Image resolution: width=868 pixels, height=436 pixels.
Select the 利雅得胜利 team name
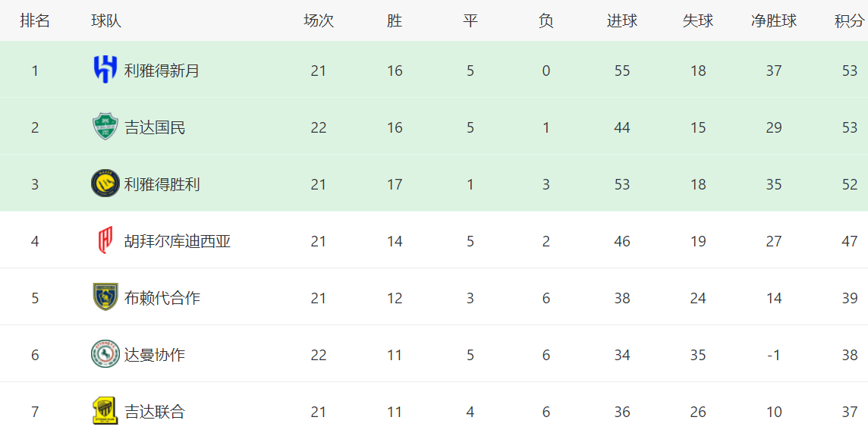click(x=162, y=184)
